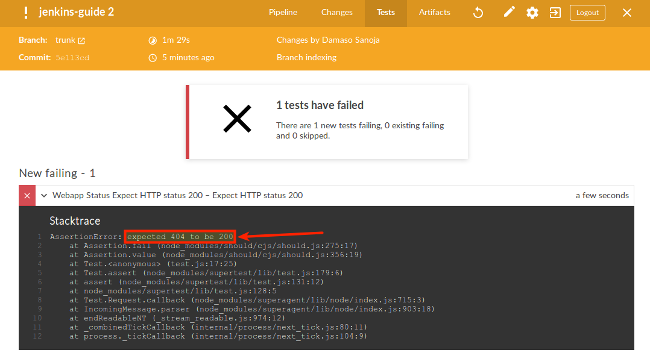This screenshot has width=650, height=362.
Task: Collapse the Webapp Status test chevron
Action: coord(44,195)
